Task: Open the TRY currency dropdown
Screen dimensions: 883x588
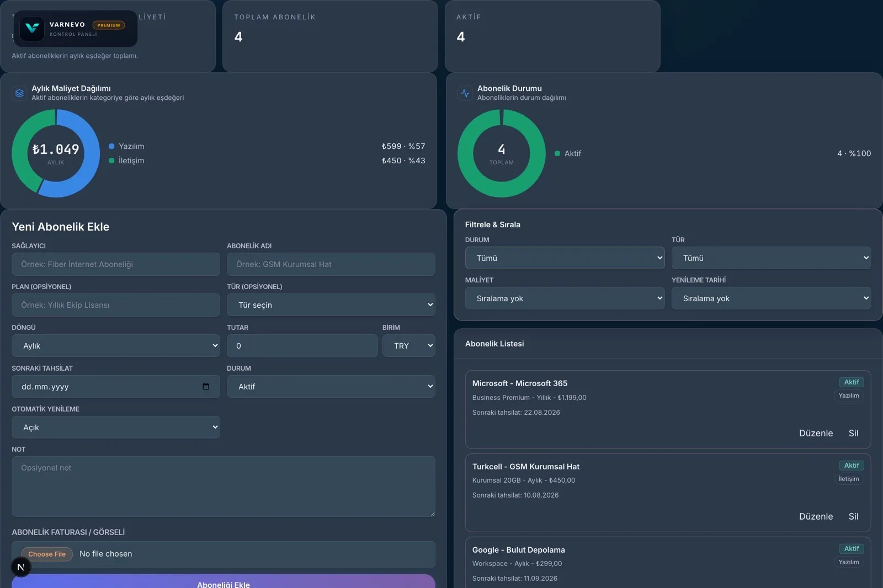Action: point(409,346)
